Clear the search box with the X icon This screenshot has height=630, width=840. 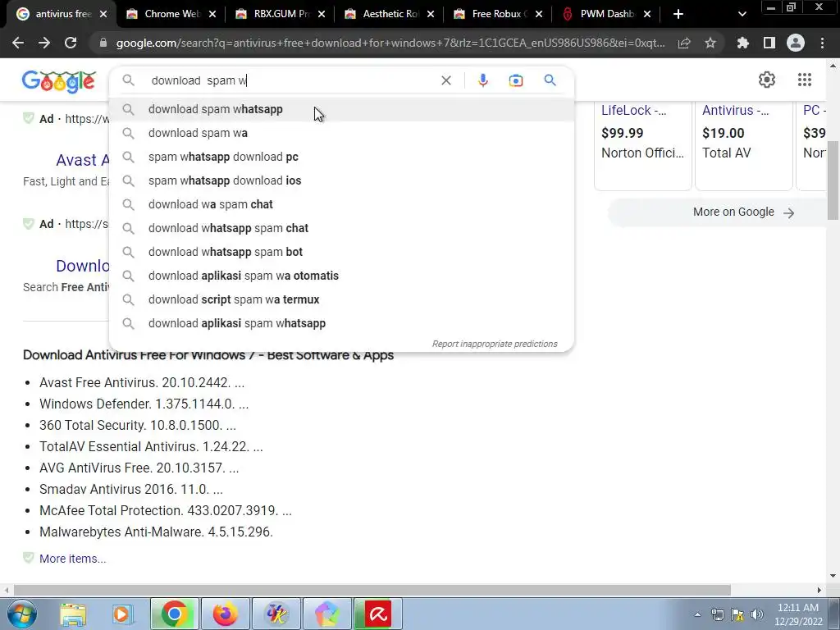pyautogui.click(x=445, y=80)
